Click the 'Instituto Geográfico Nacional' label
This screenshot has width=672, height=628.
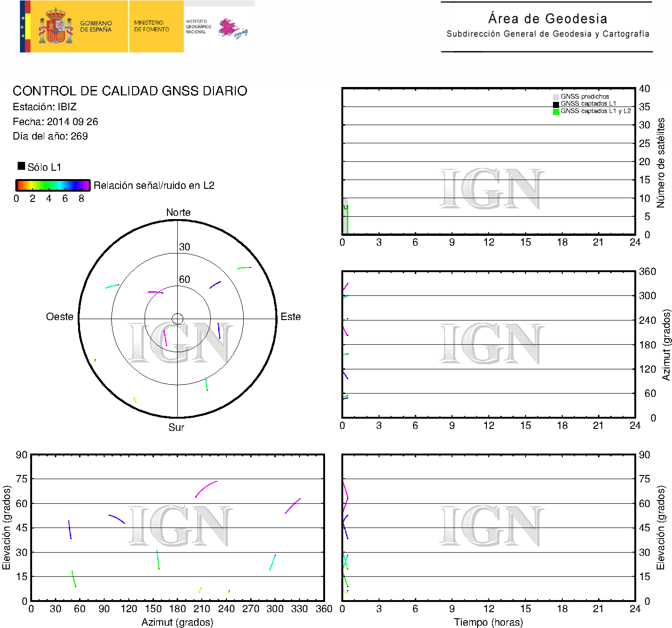198,27
